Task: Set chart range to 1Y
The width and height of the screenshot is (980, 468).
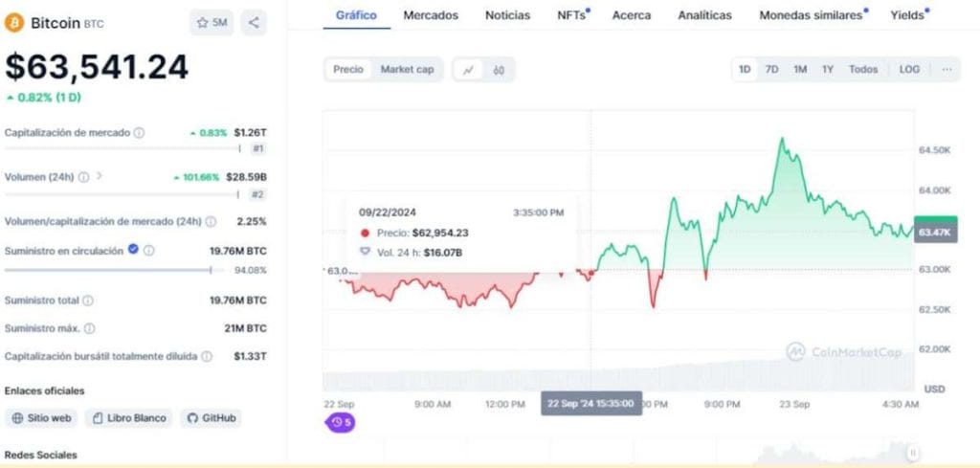Action: pos(828,69)
